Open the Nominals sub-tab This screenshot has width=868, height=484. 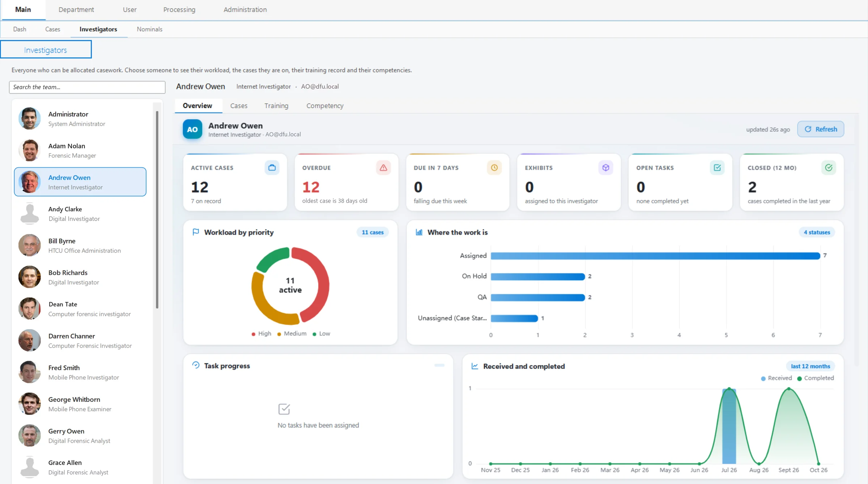click(x=149, y=29)
